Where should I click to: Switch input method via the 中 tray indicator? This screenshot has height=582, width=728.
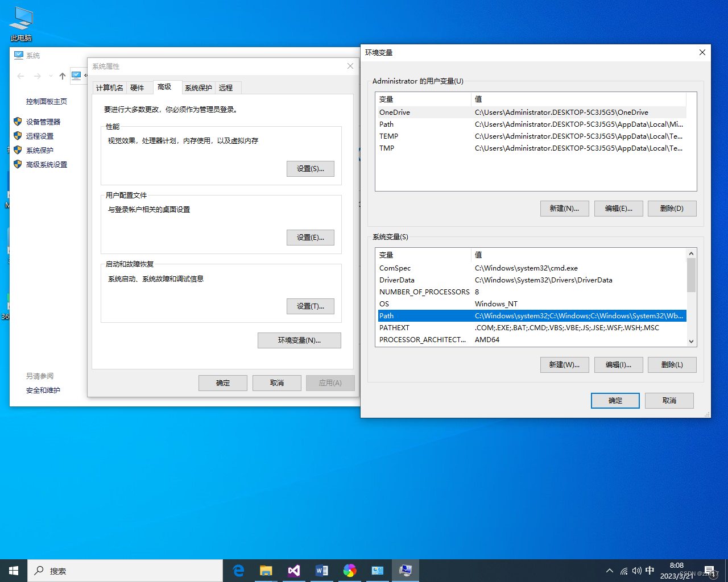[650, 571]
